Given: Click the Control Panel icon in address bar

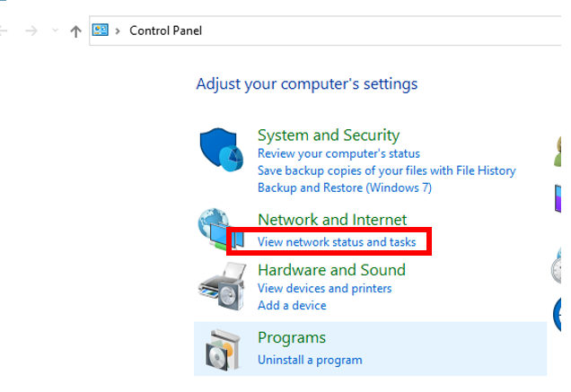Looking at the screenshot, I should click(x=101, y=30).
